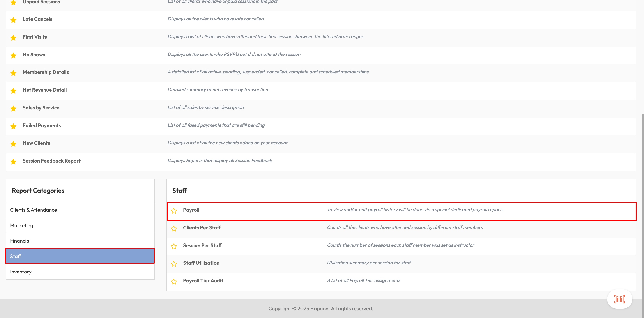Favorite the Payroll report with its star
Image resolution: width=644 pixels, height=318 pixels.
coord(174,211)
